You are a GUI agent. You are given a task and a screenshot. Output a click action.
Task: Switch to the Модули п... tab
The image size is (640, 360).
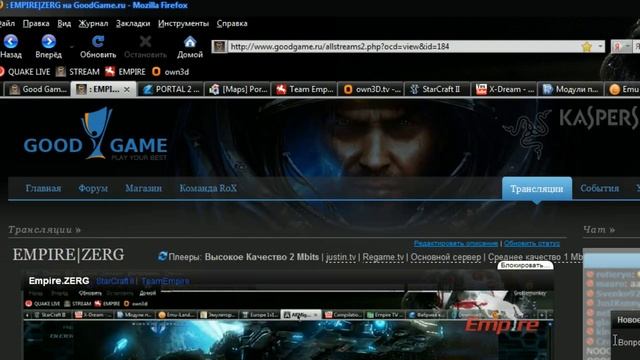(571, 89)
